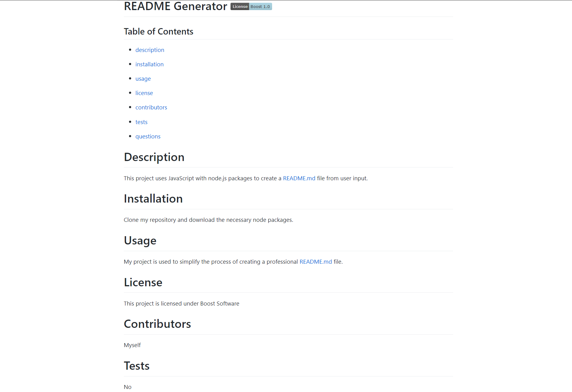Image resolution: width=572 pixels, height=392 pixels.
Task: Click the License badge next to the title
Action: coord(240,6)
